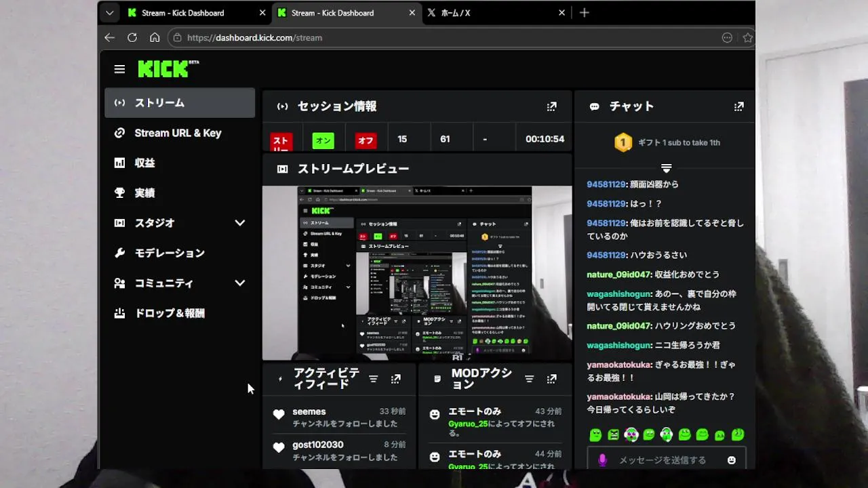The image size is (868, 488).
Task: Click username yamaokatokuka on 山岡は帰ってきたか message
Action: pos(619,396)
